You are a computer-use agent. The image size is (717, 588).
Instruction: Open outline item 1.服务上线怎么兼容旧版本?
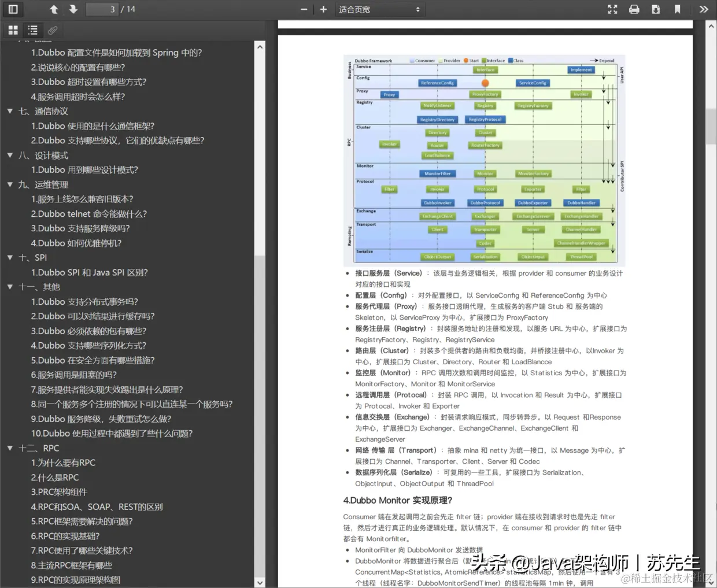pyautogui.click(x=82, y=199)
